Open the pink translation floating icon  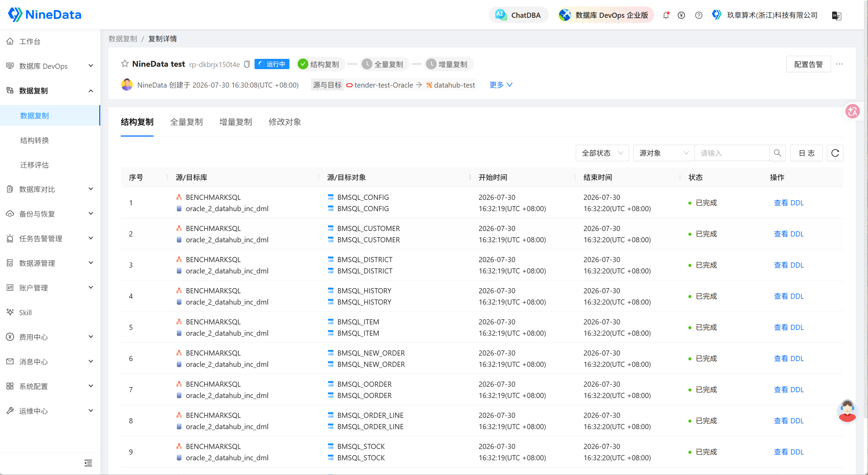853,111
